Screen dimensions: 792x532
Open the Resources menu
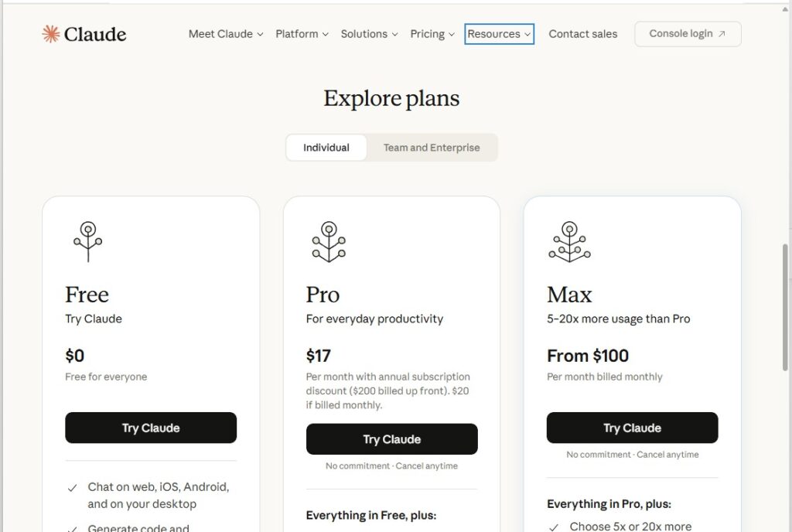(499, 34)
